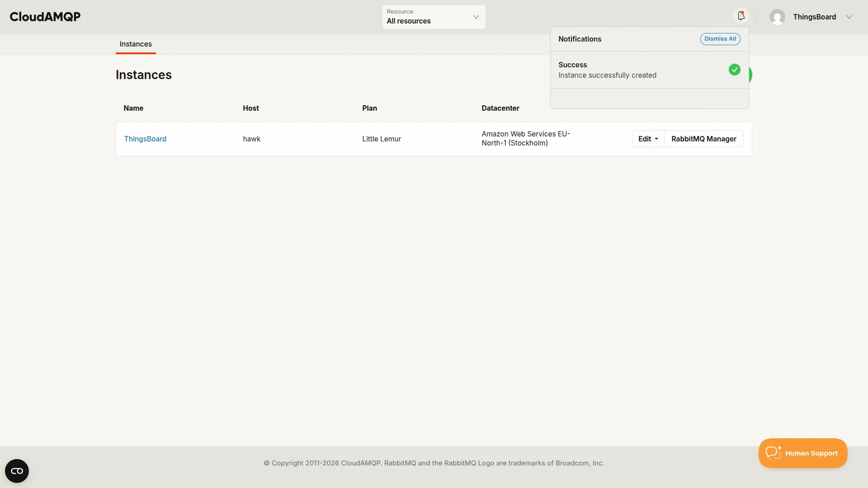Click the 'Little Lemur' plan cell
Image resolution: width=868 pixels, height=488 pixels.
click(381, 139)
